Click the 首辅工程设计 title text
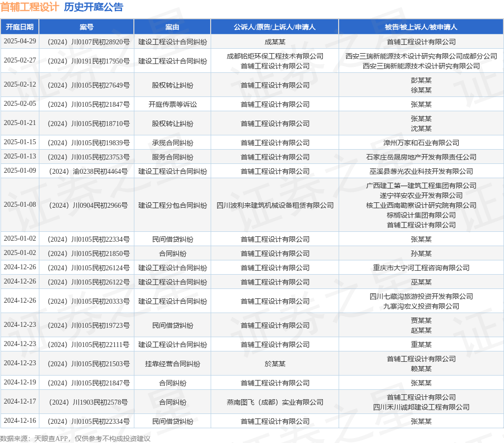The height and width of the screenshot is (443, 504). [x=30, y=7]
